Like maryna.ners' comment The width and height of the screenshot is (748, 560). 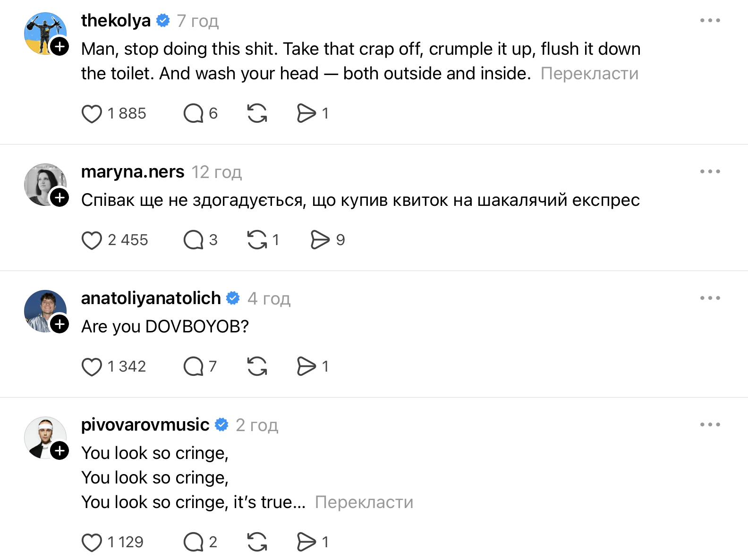click(x=92, y=240)
